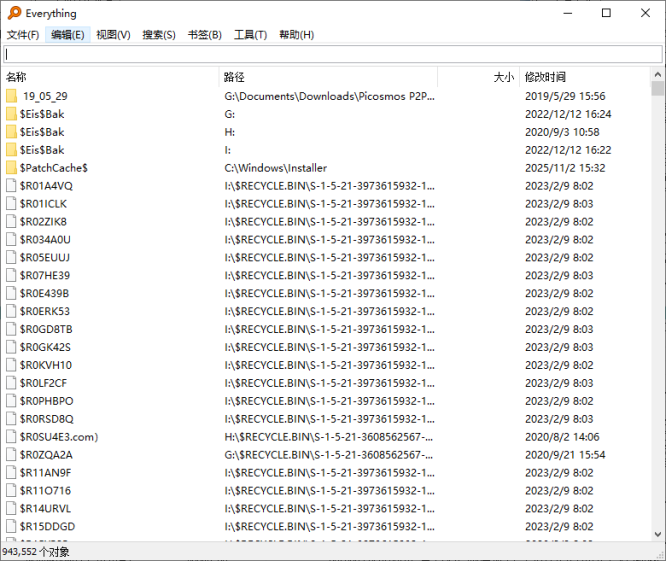Image resolution: width=666 pixels, height=561 pixels.
Task: Click the vertical scrollbar thumb
Action: tap(658, 88)
